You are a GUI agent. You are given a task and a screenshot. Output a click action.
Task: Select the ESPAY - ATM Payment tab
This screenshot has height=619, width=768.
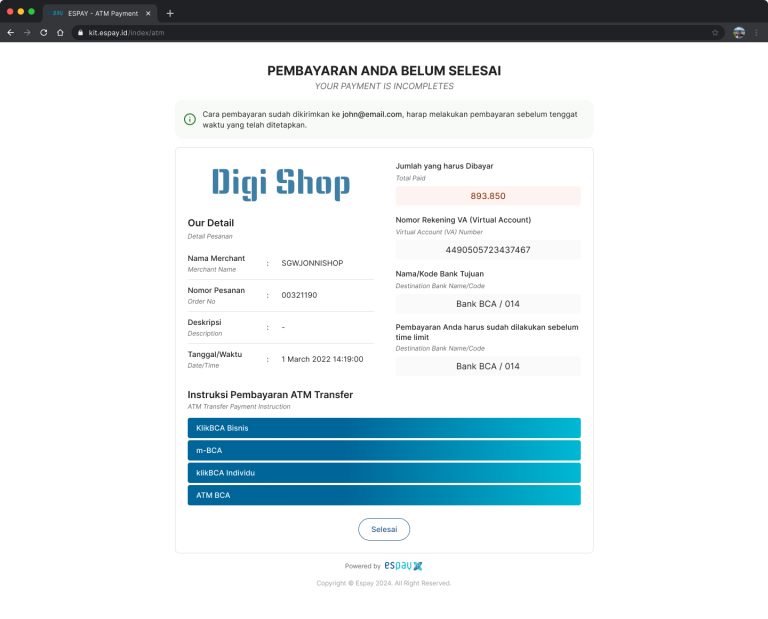(x=100, y=13)
